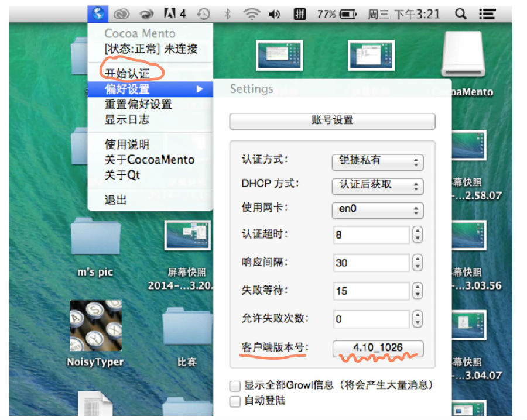The width and height of the screenshot is (527, 420).
Task: Click the Time Machine clock icon
Action: tap(204, 14)
